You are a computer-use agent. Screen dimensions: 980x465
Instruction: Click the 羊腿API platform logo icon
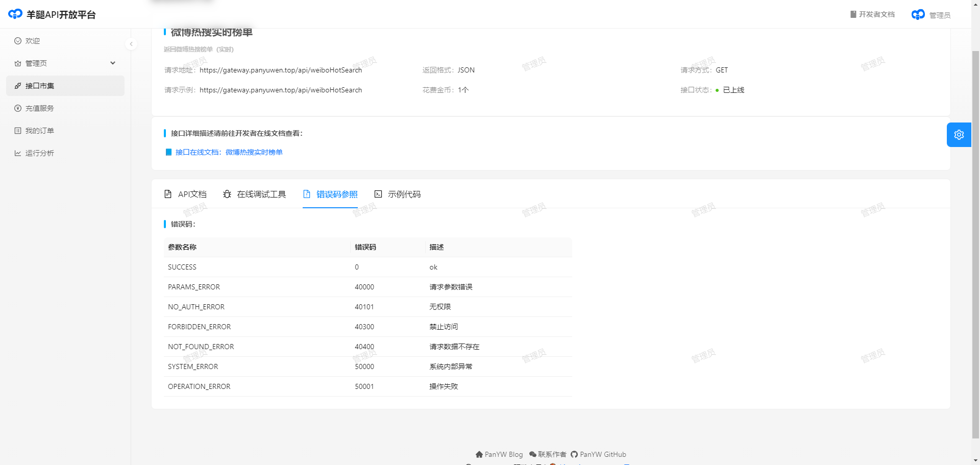15,14
